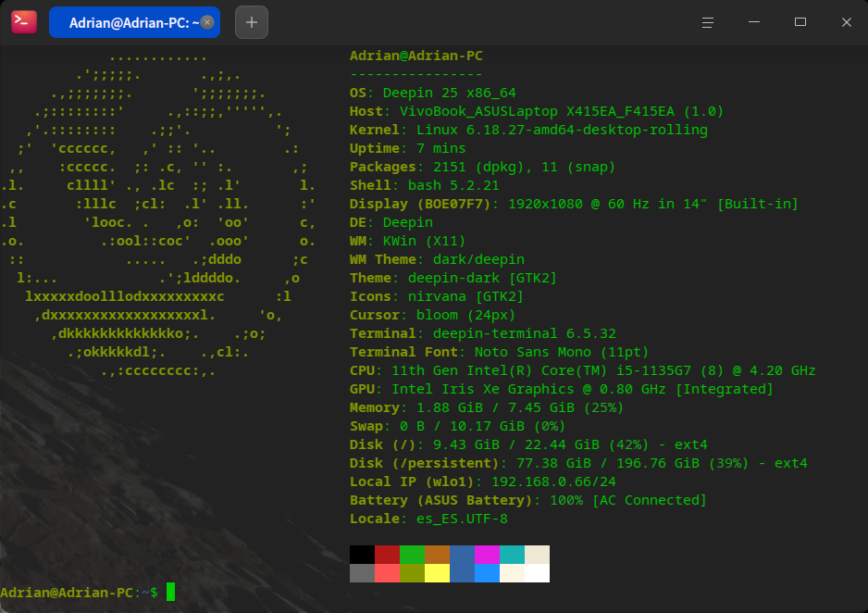
Task: Click the "Packages: 2151 (dpkg)" line
Action: pyautogui.click(x=482, y=168)
